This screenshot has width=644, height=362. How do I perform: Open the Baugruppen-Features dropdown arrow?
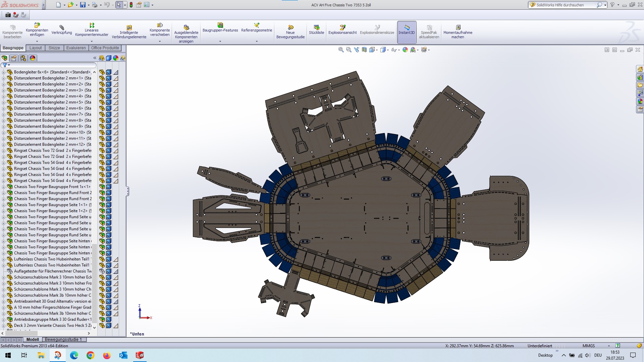(x=220, y=42)
